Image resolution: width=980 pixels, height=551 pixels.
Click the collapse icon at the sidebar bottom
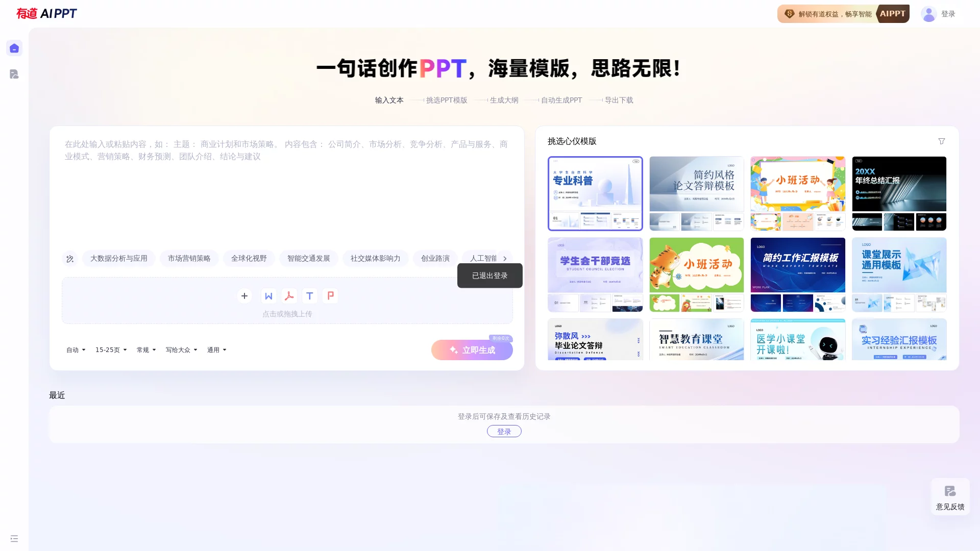click(x=14, y=538)
